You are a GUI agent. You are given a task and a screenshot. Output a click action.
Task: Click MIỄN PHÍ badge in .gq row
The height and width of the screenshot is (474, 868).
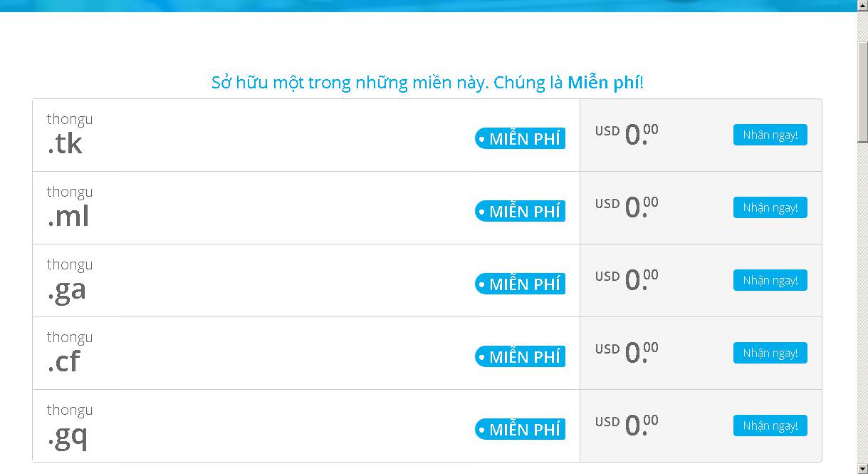pyautogui.click(x=520, y=429)
